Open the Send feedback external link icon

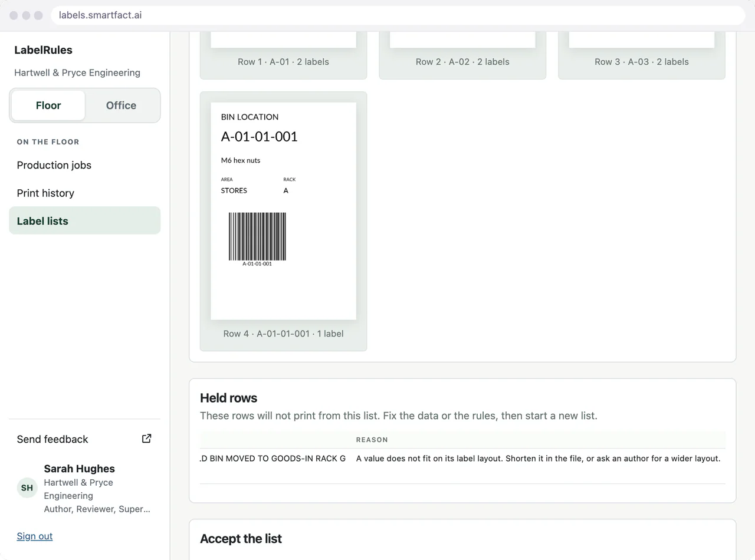point(147,439)
